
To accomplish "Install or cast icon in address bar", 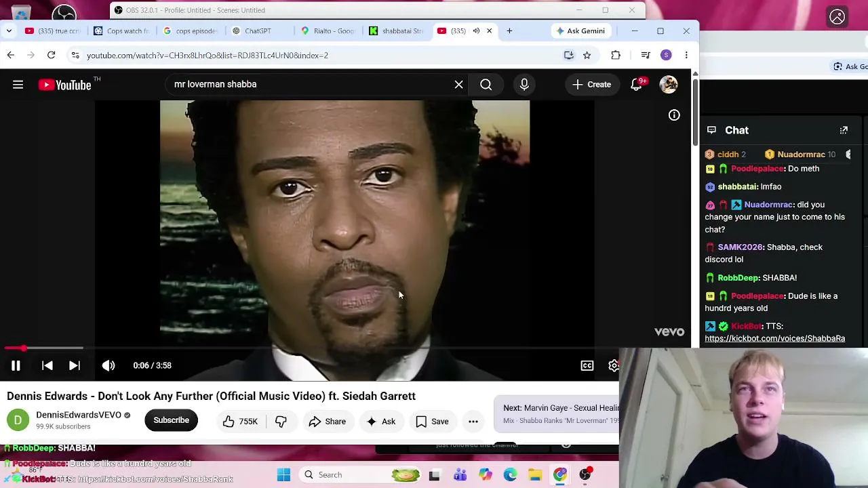I will pyautogui.click(x=569, y=56).
